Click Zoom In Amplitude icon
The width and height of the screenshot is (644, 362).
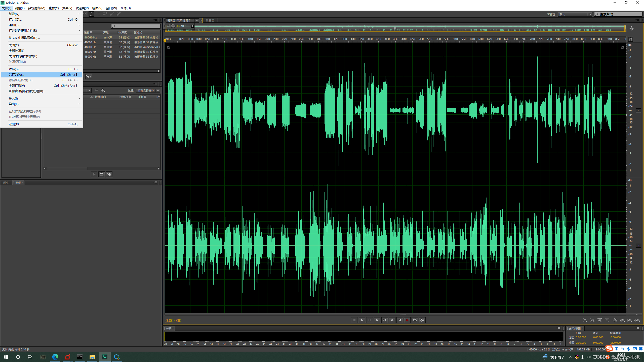(x=585, y=320)
